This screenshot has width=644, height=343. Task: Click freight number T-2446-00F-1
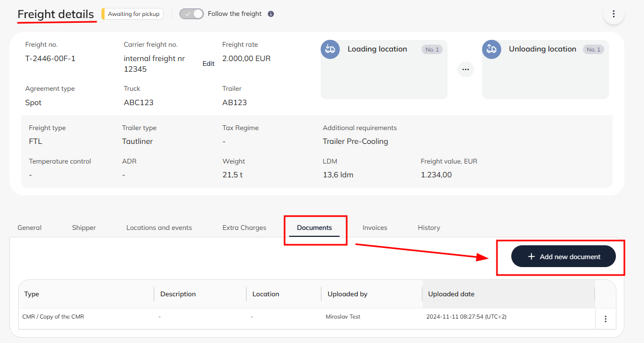tap(50, 58)
